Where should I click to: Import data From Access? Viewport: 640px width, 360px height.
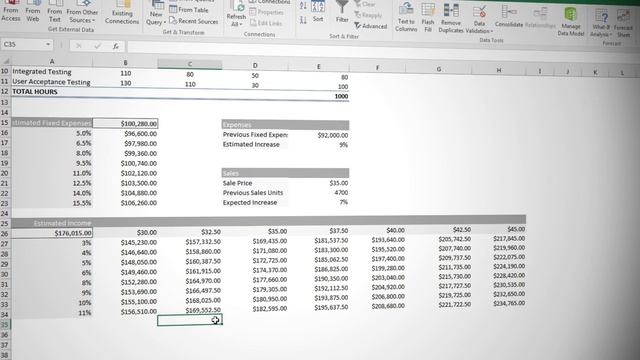coord(11,11)
